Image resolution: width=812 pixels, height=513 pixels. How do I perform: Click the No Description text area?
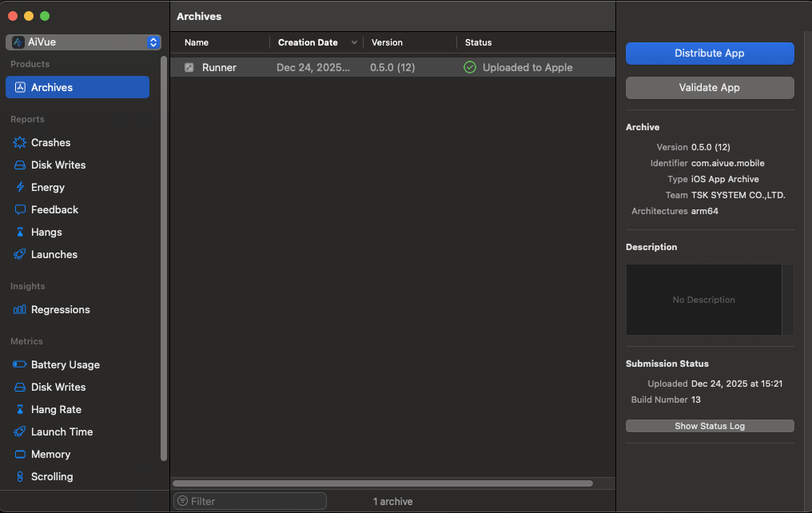pos(704,300)
